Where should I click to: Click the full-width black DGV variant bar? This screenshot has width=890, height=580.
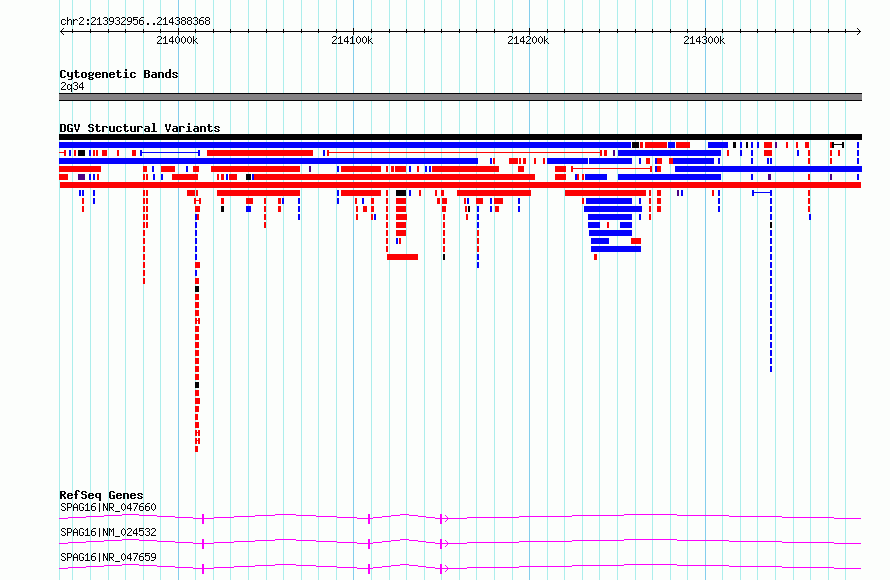(x=460, y=137)
